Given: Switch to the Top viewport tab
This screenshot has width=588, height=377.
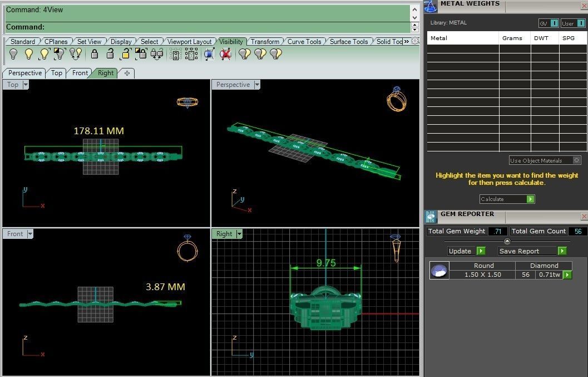Looking at the screenshot, I should tap(57, 73).
